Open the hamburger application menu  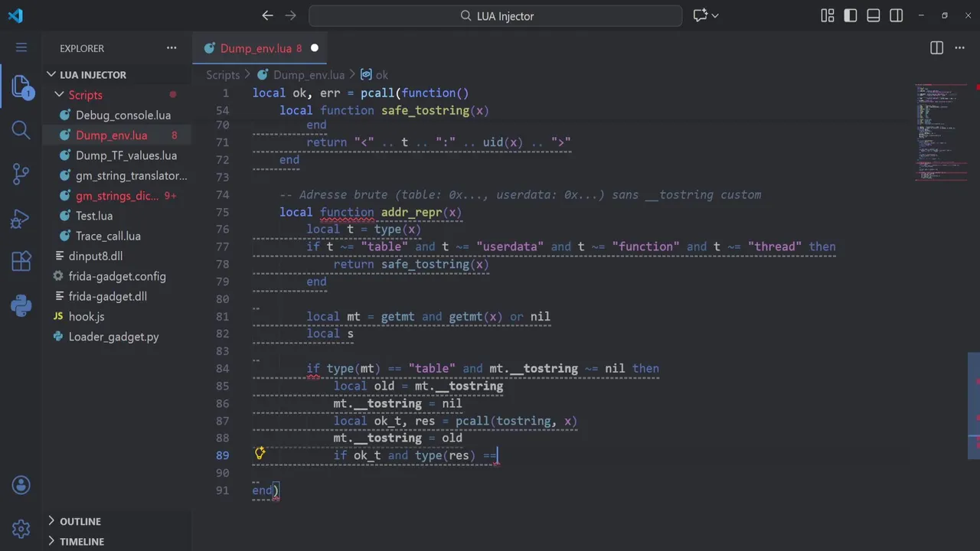(x=21, y=47)
